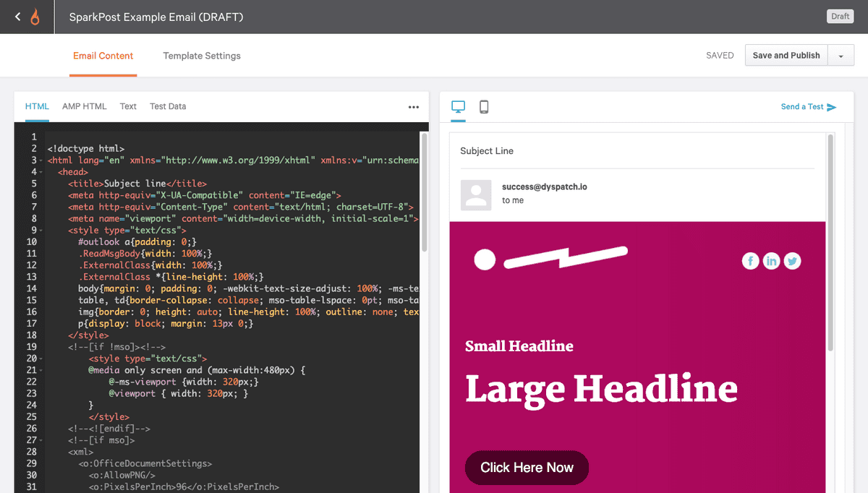Select the HTML editor tab

(x=37, y=106)
